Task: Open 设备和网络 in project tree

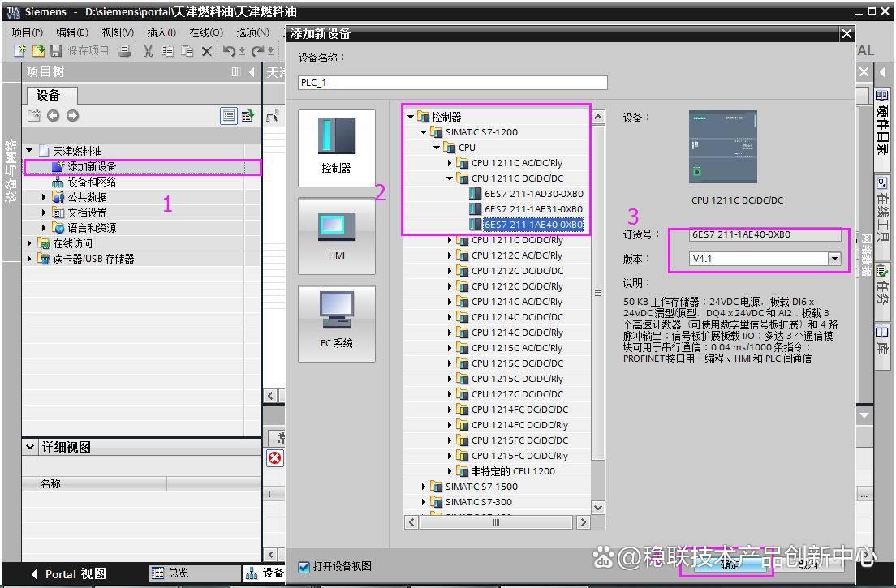Action: [92, 182]
